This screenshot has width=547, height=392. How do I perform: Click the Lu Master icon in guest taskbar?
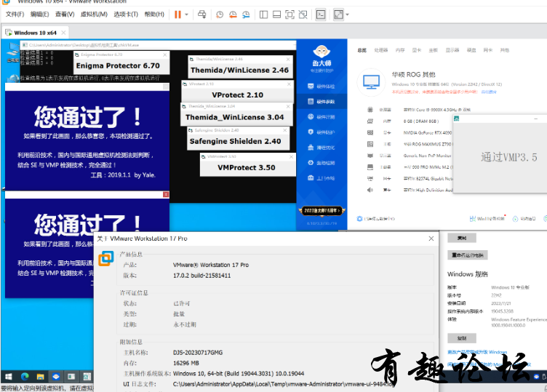click(56, 377)
